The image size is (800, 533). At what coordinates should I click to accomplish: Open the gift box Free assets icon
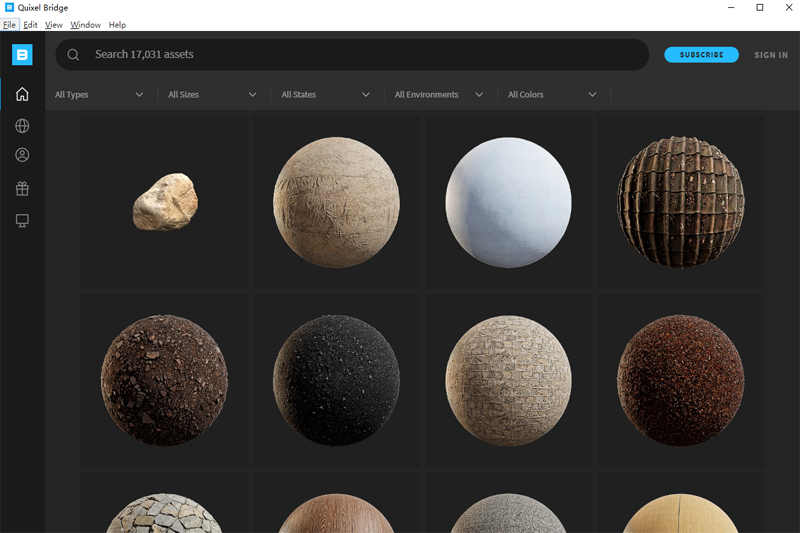(x=22, y=189)
